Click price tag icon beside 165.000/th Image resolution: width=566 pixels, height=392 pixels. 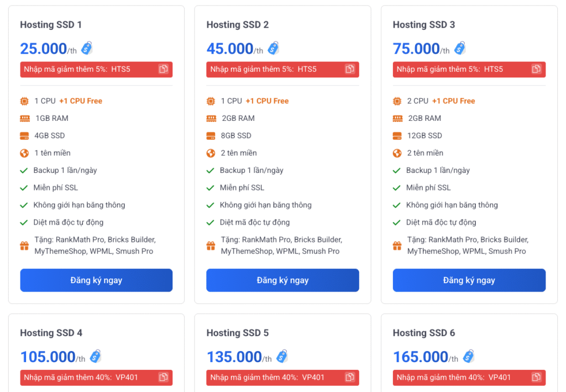[x=469, y=357]
